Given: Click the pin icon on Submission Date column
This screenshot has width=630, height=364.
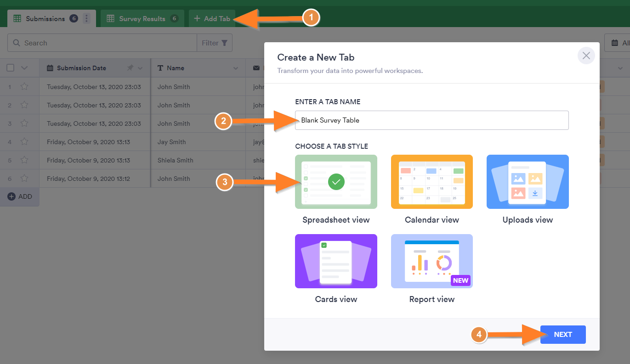Looking at the screenshot, I should point(130,68).
